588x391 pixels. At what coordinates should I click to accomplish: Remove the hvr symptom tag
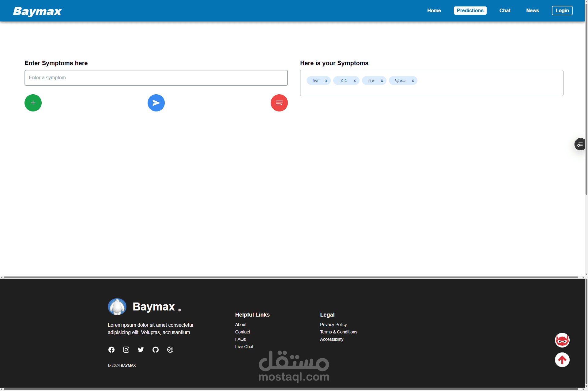[326, 81]
